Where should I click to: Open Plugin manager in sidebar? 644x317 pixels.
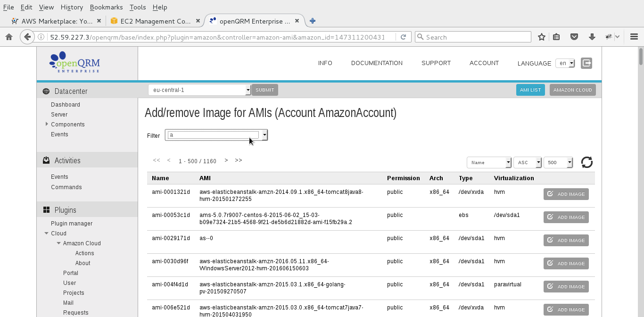[x=72, y=224]
